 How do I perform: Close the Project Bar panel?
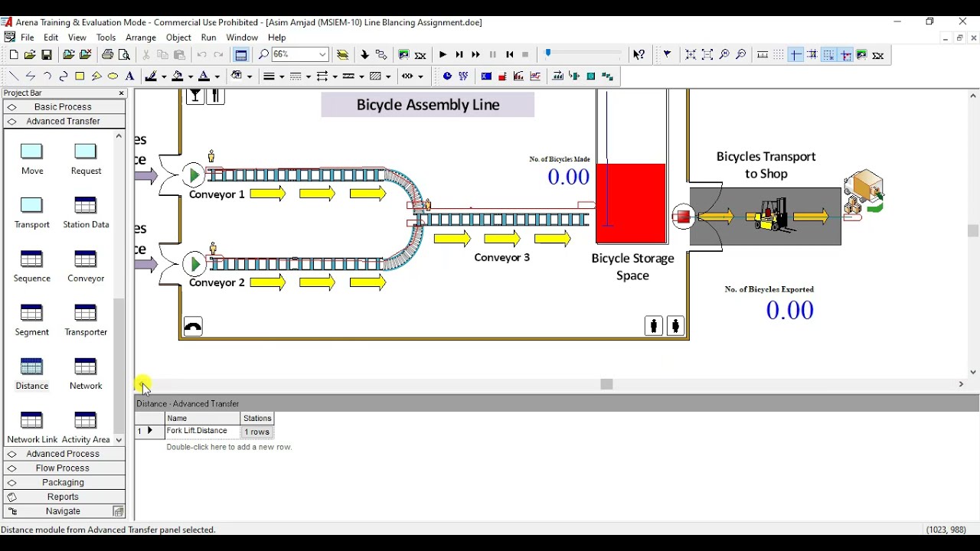click(x=121, y=93)
